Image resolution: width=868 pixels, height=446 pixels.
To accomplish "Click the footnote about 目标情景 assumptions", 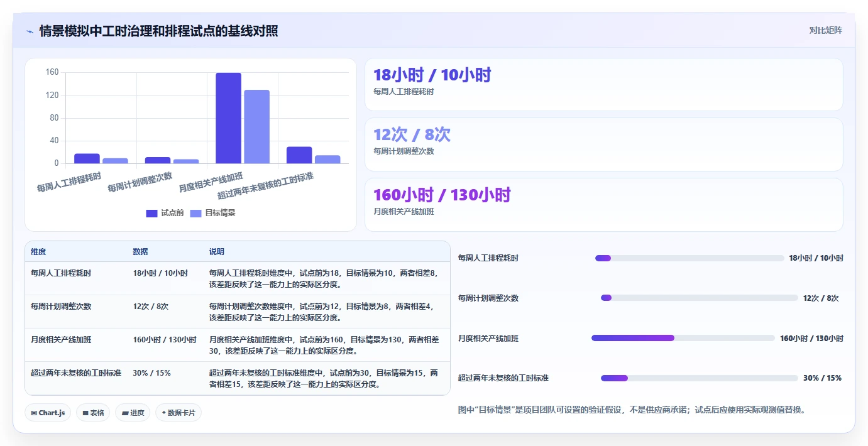I will [632, 410].
